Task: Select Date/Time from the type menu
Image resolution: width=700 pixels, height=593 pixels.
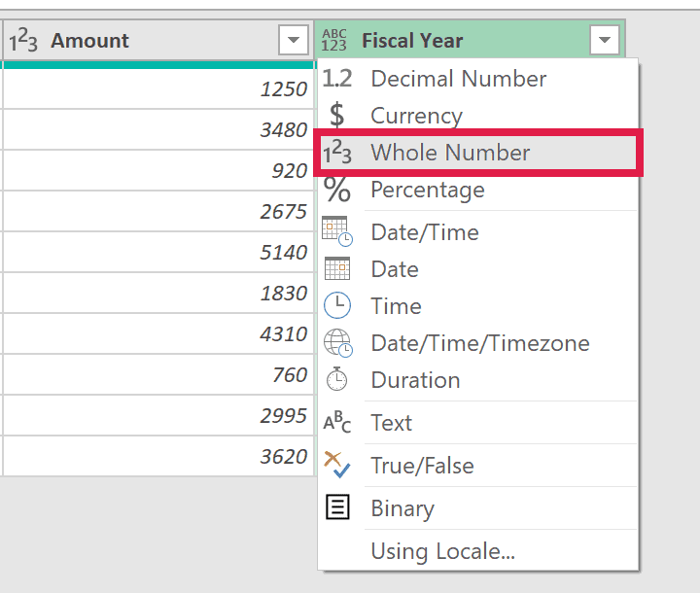Action: pos(477,232)
